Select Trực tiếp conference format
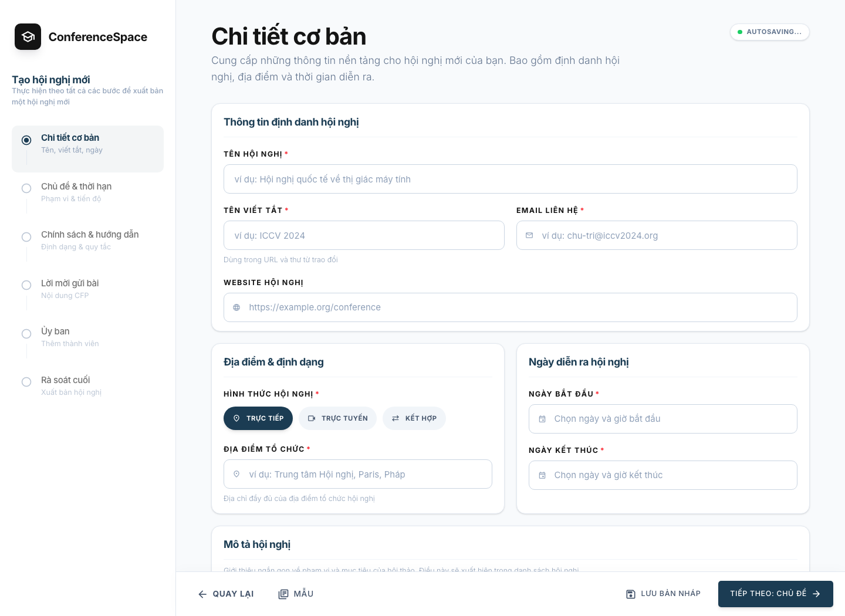 [x=258, y=418]
